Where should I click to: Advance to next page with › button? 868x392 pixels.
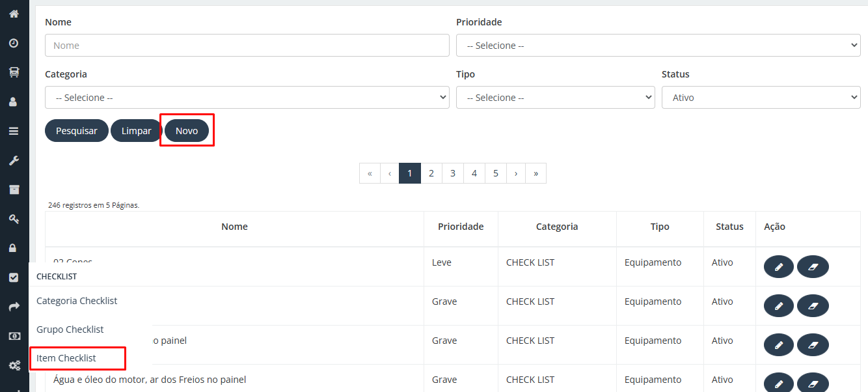click(516, 173)
